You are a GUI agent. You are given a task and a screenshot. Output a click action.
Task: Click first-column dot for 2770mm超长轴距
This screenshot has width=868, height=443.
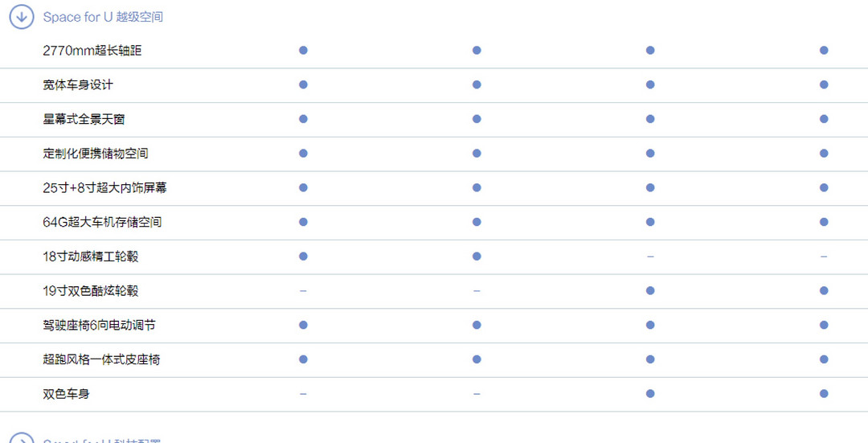click(303, 51)
